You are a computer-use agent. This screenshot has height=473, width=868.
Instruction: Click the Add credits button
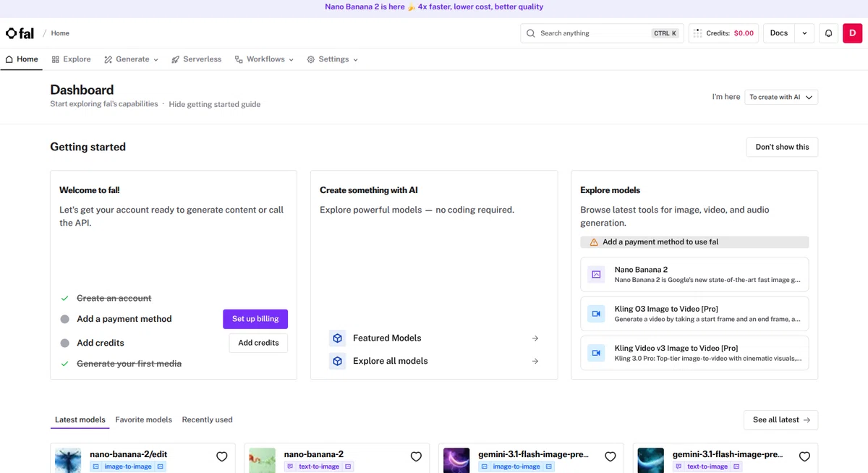pyautogui.click(x=258, y=343)
